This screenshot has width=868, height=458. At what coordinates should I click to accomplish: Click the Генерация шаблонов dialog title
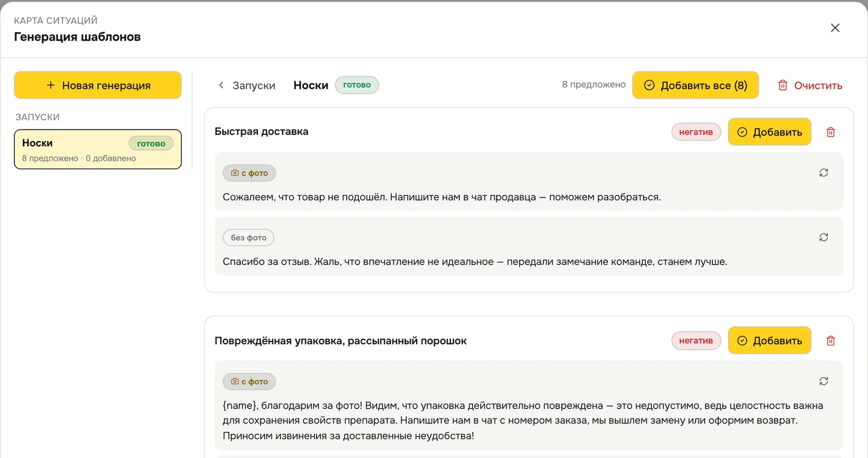click(77, 37)
